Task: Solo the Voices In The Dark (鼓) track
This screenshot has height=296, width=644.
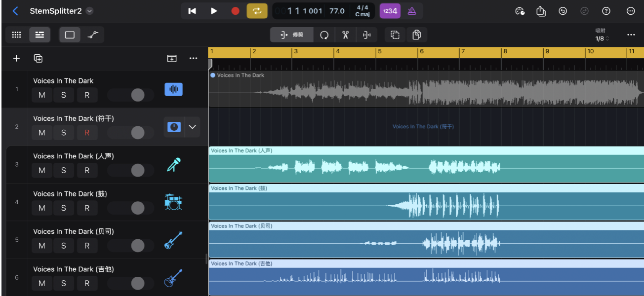Action: [64, 208]
